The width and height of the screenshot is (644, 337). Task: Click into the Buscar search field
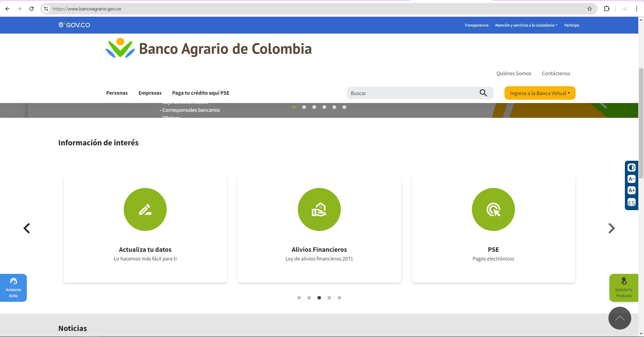(413, 93)
